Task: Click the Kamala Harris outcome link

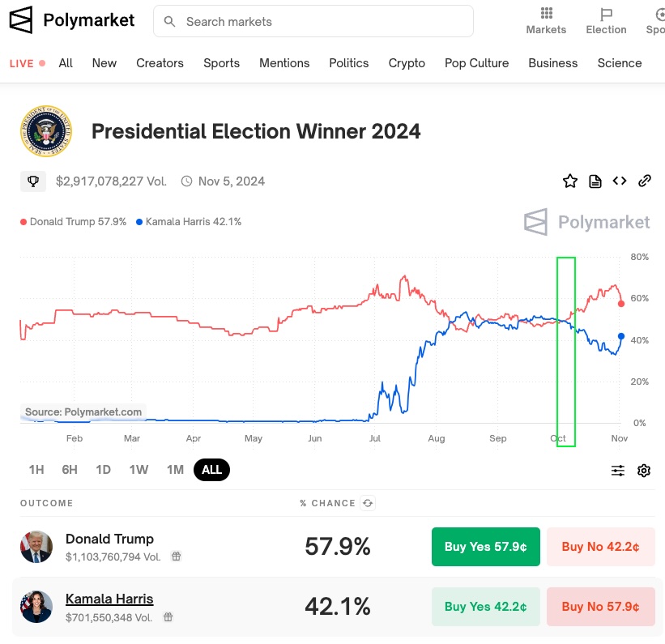Action: click(109, 599)
